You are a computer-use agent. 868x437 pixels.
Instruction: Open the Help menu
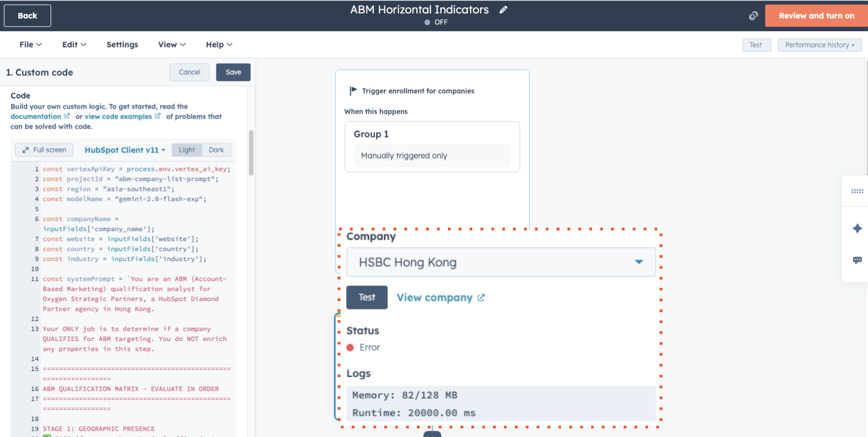point(219,44)
